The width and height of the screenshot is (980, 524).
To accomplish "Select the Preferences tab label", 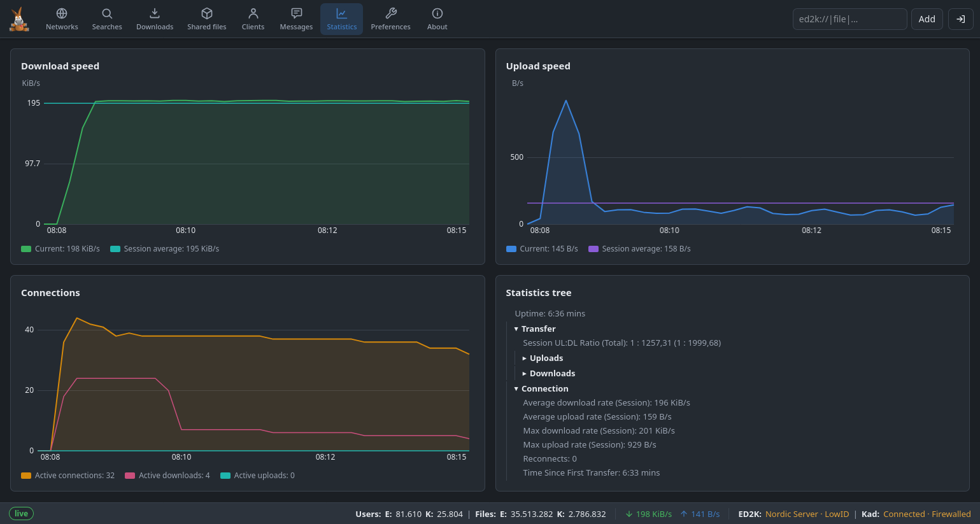I will (391, 27).
